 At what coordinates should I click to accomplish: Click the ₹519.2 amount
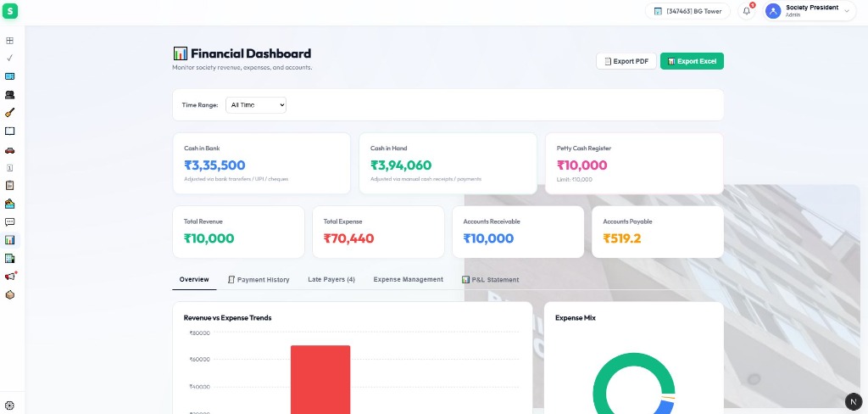click(622, 238)
